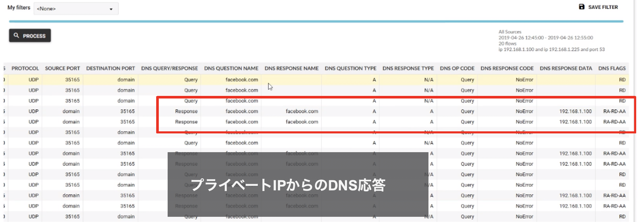Open the My filters dropdown
This screenshot has width=644, height=222.
(x=76, y=9)
